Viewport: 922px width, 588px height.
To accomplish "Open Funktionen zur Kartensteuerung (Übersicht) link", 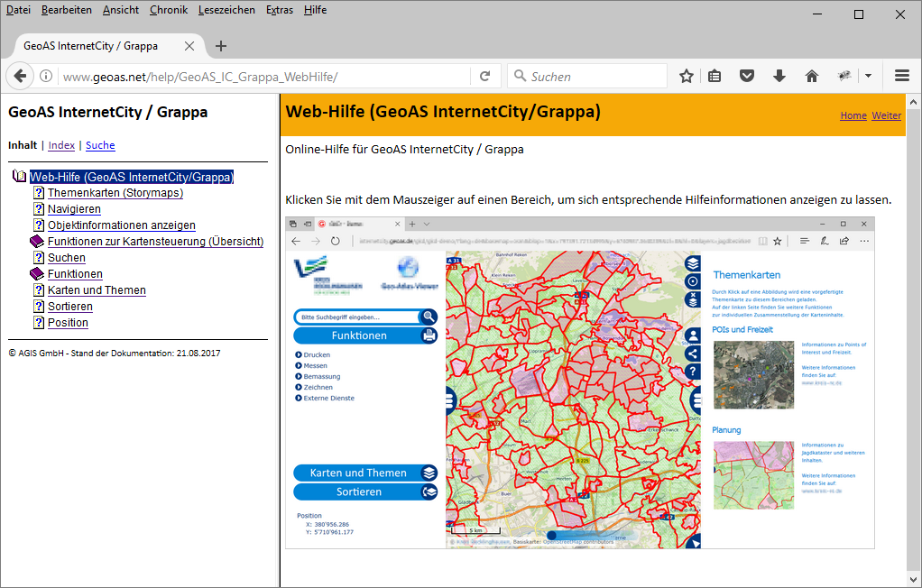I will [156, 242].
